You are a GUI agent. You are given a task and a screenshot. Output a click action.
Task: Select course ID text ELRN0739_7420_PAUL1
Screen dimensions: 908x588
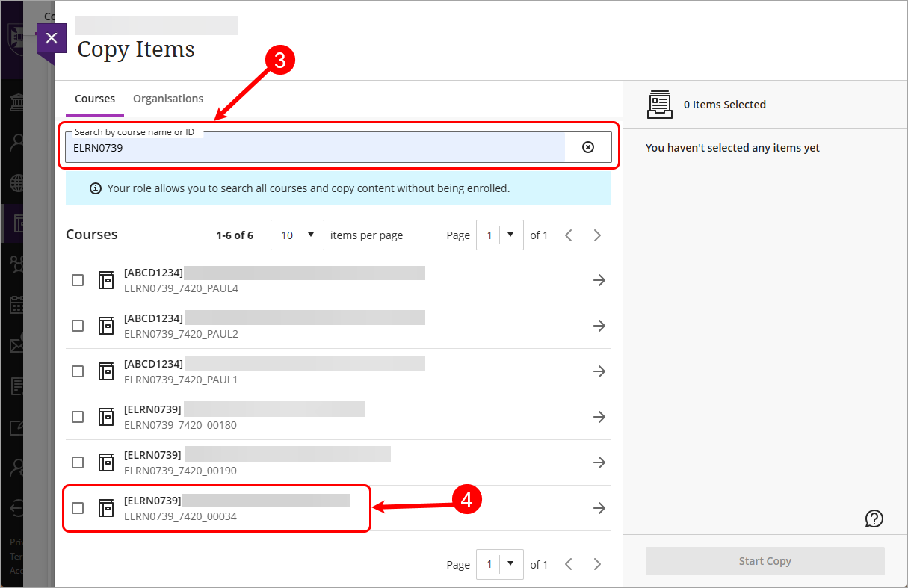[x=181, y=380]
